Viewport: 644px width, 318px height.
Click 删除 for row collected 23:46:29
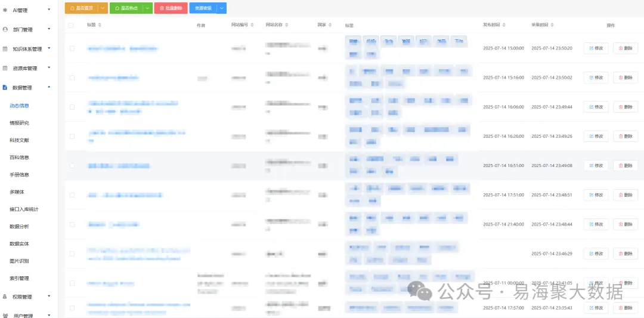pyautogui.click(x=626, y=254)
